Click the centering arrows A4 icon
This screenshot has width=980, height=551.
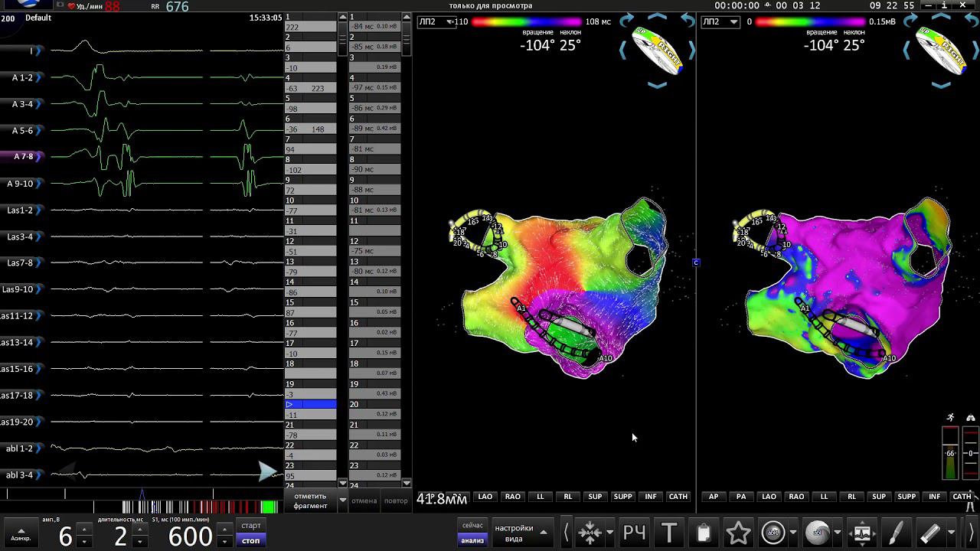(590, 533)
